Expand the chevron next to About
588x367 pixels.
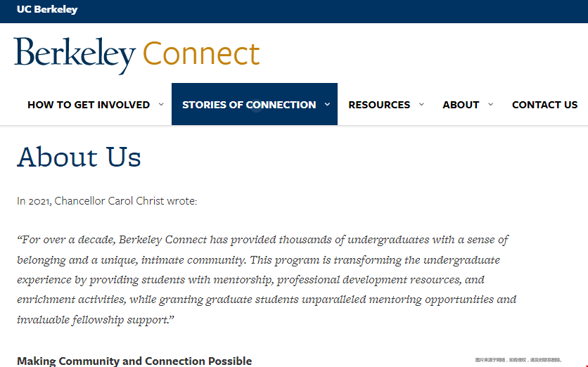coord(490,104)
